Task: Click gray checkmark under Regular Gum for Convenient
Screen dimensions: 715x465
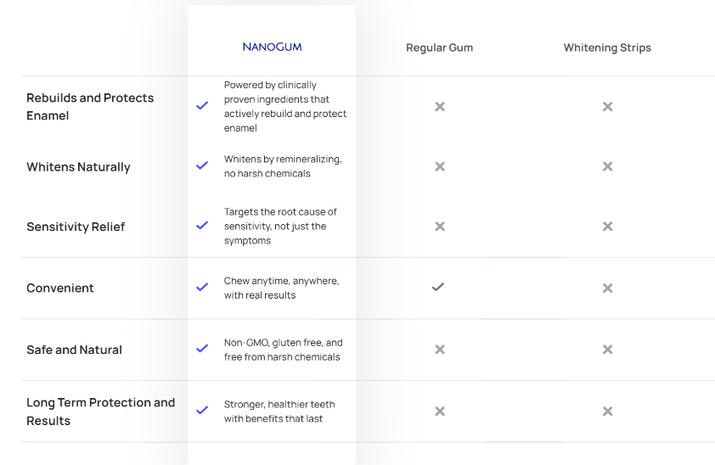Action: [x=438, y=287]
